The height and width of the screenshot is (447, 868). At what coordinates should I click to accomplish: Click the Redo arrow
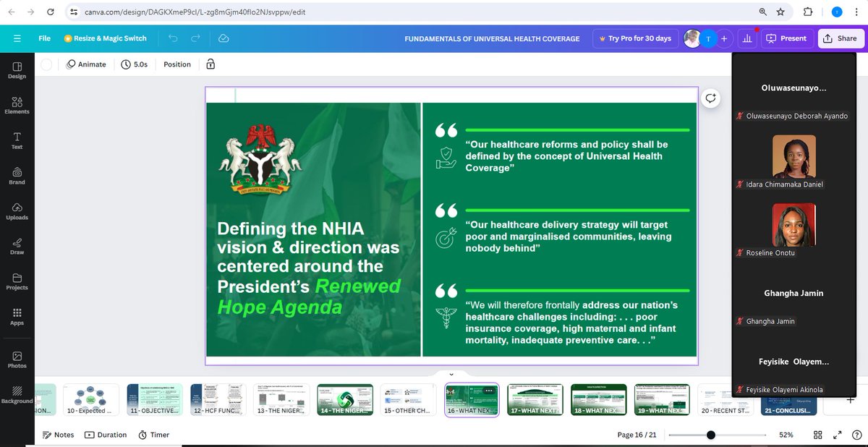pos(195,38)
